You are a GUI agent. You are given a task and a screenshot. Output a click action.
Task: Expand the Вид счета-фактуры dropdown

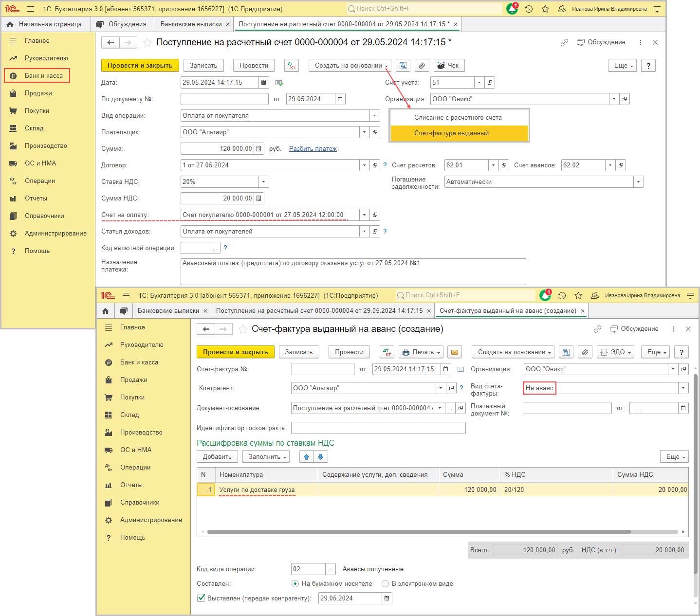(683, 388)
